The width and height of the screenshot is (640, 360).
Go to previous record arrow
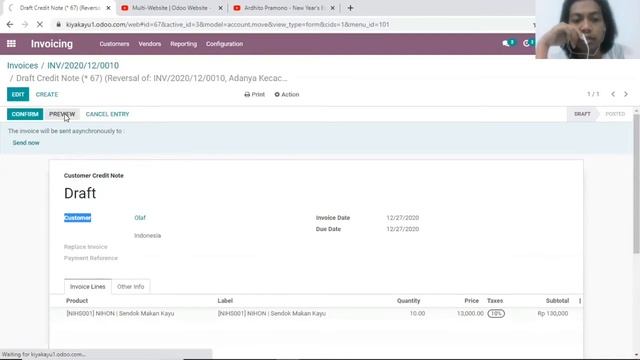coord(613,94)
